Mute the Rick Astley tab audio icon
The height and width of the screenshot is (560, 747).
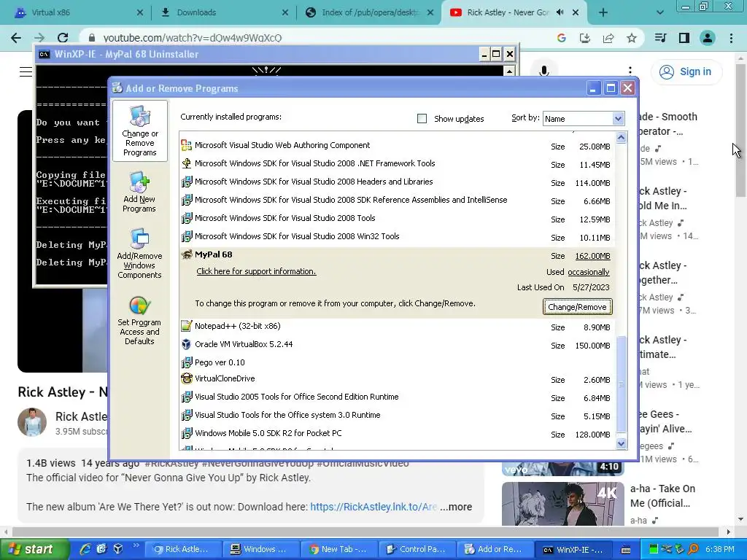[560, 12]
